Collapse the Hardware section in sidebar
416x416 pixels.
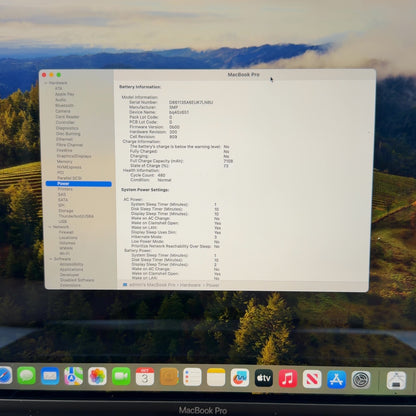(x=46, y=83)
